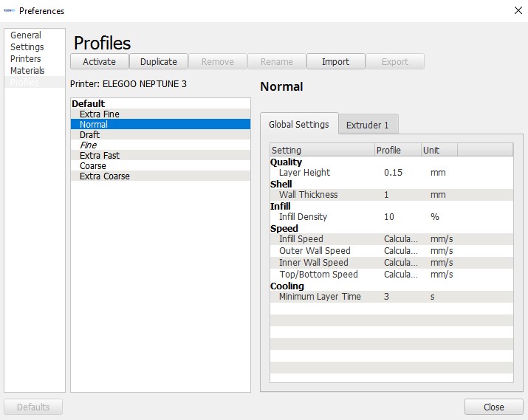Click the 10 infill density value

pyautogui.click(x=389, y=217)
